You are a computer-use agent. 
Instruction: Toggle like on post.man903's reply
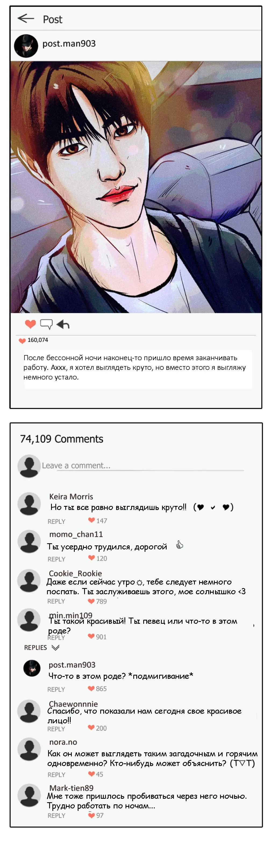91,688
